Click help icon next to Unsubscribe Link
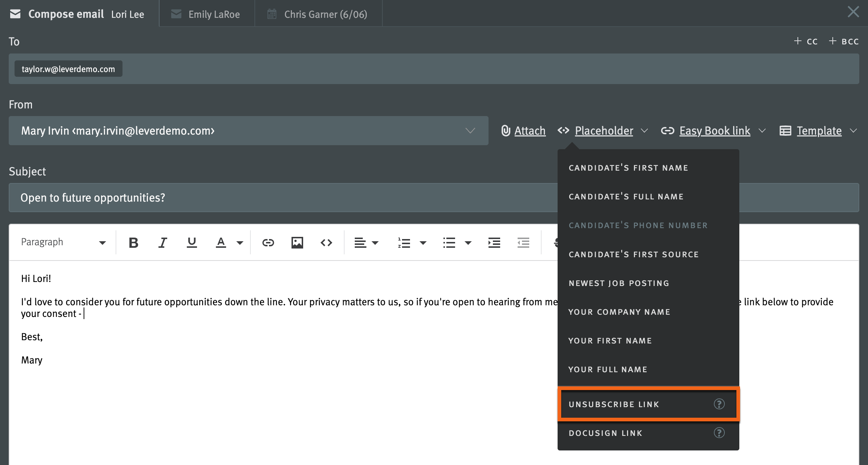868x465 pixels. tap(719, 404)
